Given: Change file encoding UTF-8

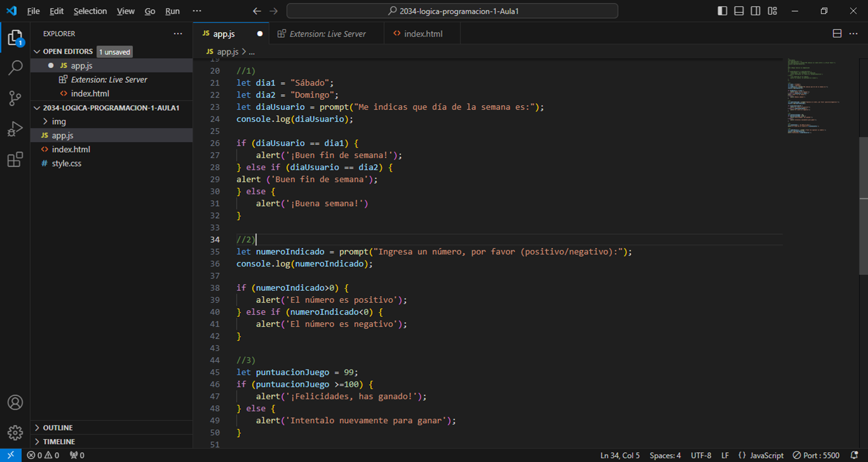Looking at the screenshot, I should click(x=701, y=455).
